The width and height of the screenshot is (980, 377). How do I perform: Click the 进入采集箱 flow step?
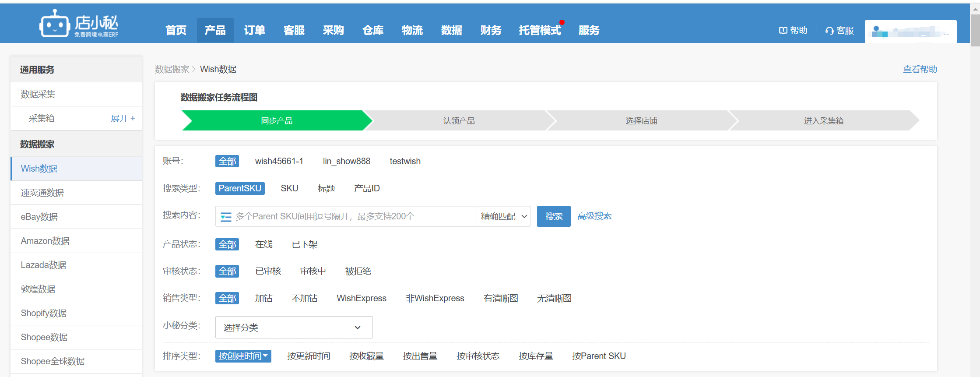823,120
